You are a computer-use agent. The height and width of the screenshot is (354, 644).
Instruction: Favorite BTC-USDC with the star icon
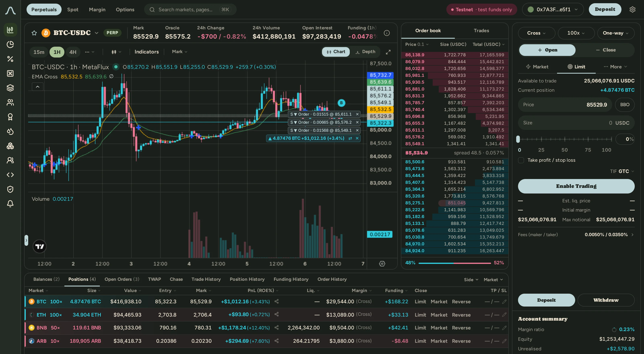[x=34, y=33]
